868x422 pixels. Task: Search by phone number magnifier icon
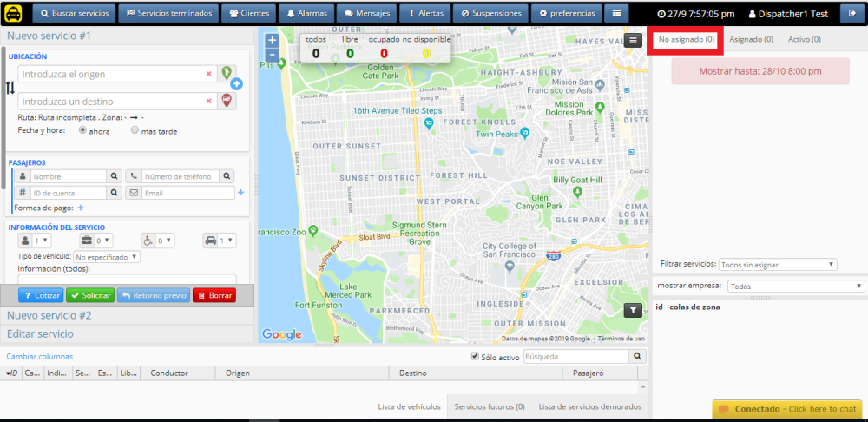click(227, 176)
